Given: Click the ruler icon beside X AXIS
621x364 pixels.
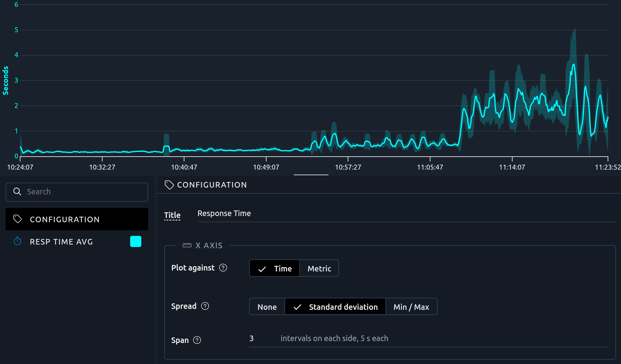Looking at the screenshot, I should [x=187, y=245].
